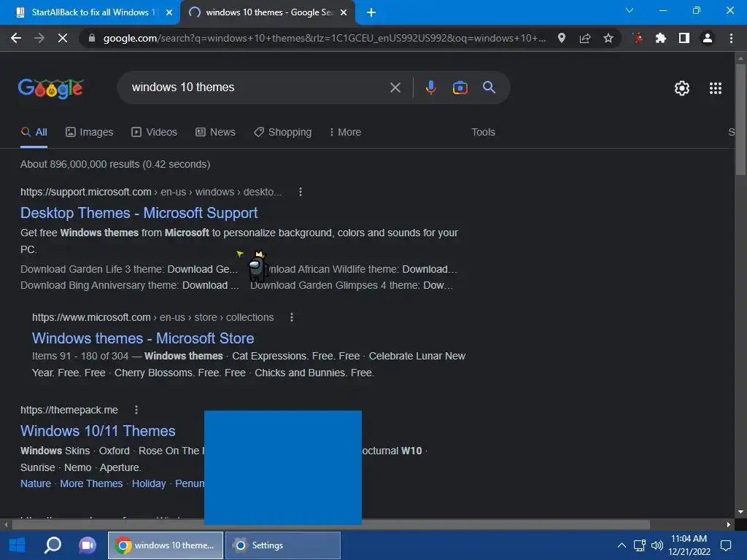This screenshot has width=747, height=560.
Task: Open the Windows 10/11 Themes result
Action: click(98, 431)
